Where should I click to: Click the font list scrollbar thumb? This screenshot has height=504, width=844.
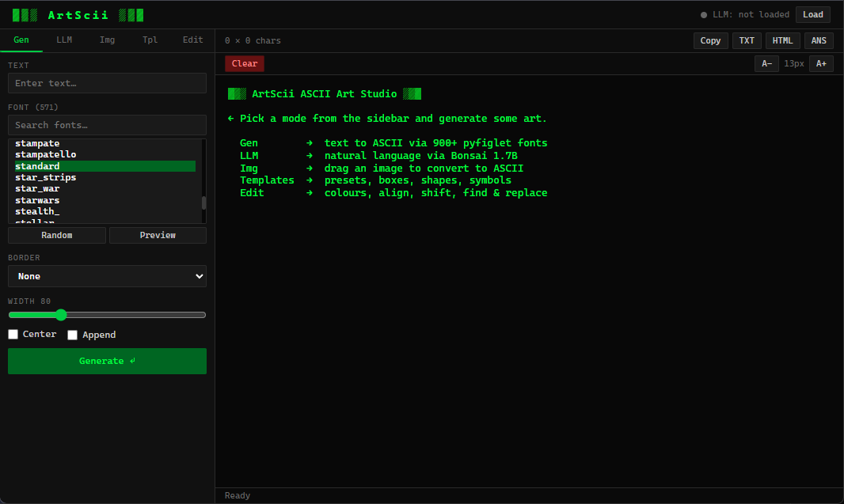pyautogui.click(x=203, y=203)
